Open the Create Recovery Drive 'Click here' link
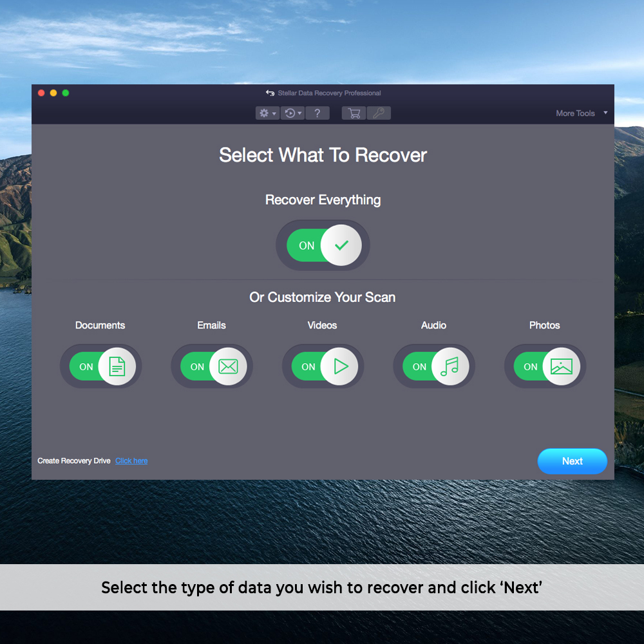Viewport: 644px width, 644px height. (131, 461)
